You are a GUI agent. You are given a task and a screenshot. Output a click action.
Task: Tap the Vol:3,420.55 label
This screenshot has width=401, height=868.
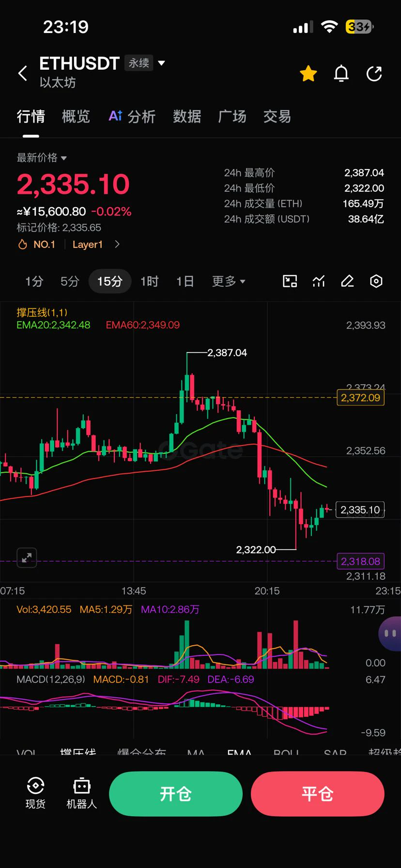44,609
